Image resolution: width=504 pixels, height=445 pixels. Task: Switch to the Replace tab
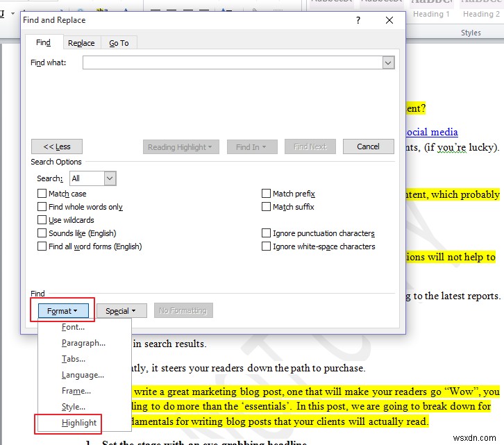point(81,43)
